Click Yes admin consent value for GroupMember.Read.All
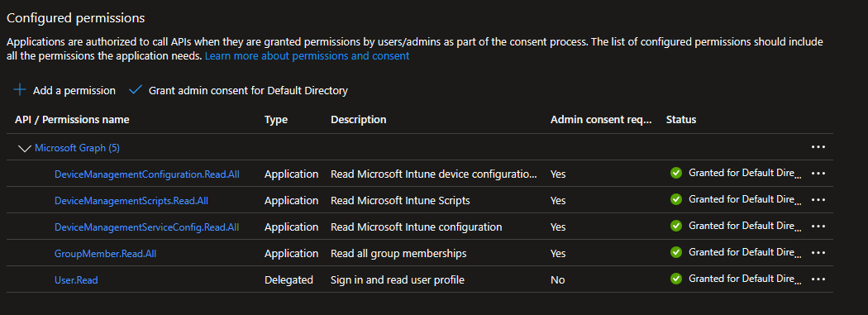This screenshot has height=315, width=868. tap(558, 254)
